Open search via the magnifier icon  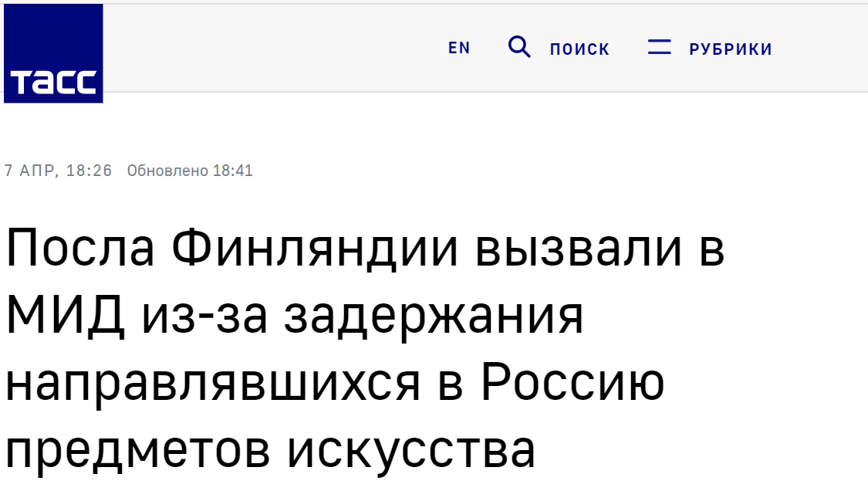coord(519,47)
